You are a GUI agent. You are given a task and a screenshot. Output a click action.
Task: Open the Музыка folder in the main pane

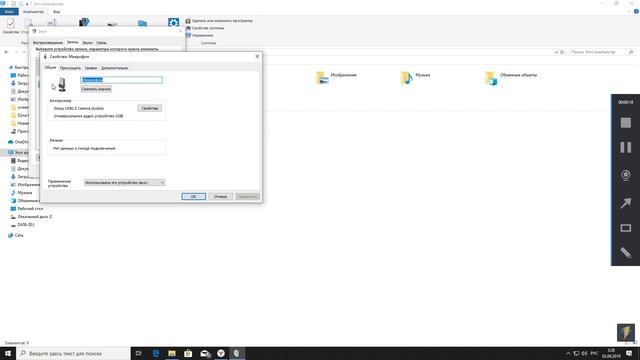coord(415,77)
